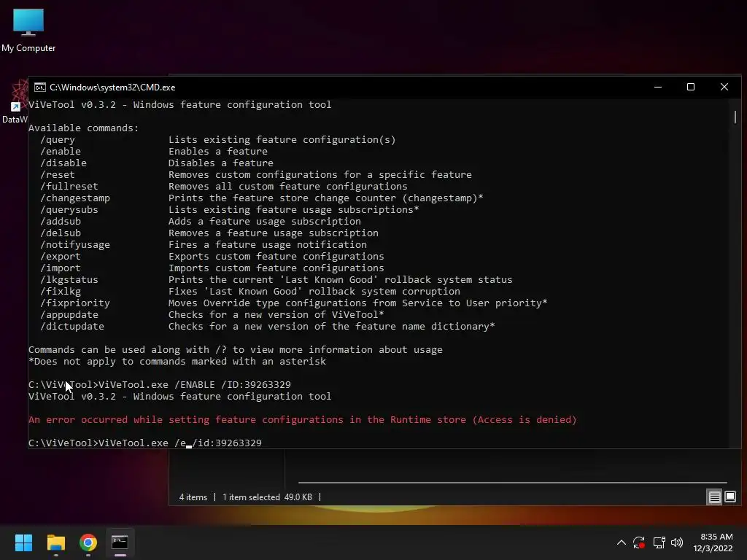This screenshot has width=747, height=560.
Task: Click 'Checks for a new version of ViVeTool*' text
Action: 276,315
